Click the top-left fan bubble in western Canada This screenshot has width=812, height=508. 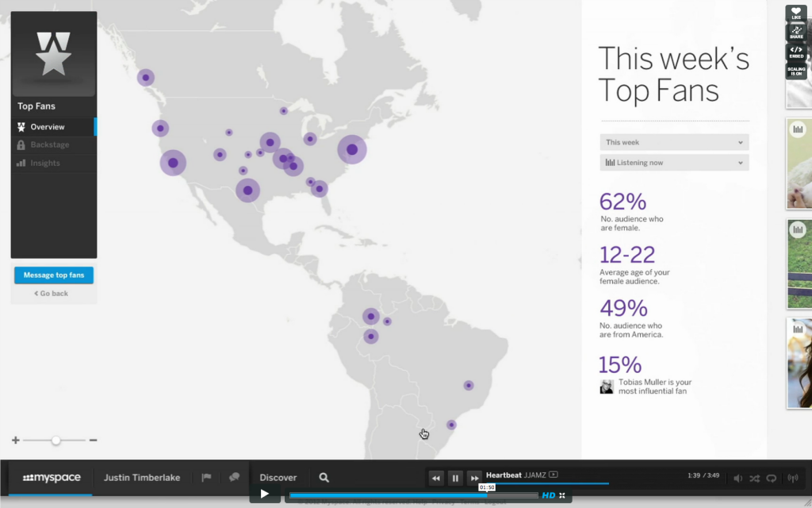[x=146, y=78]
